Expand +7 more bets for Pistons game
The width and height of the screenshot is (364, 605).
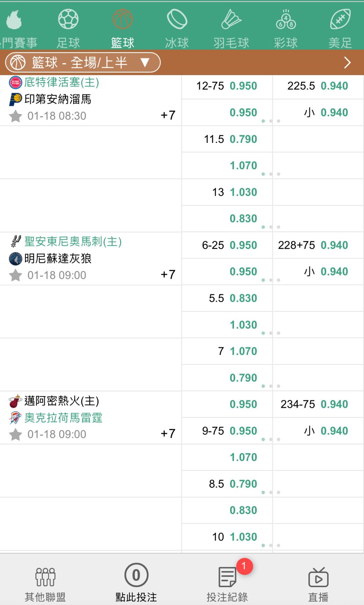(168, 115)
